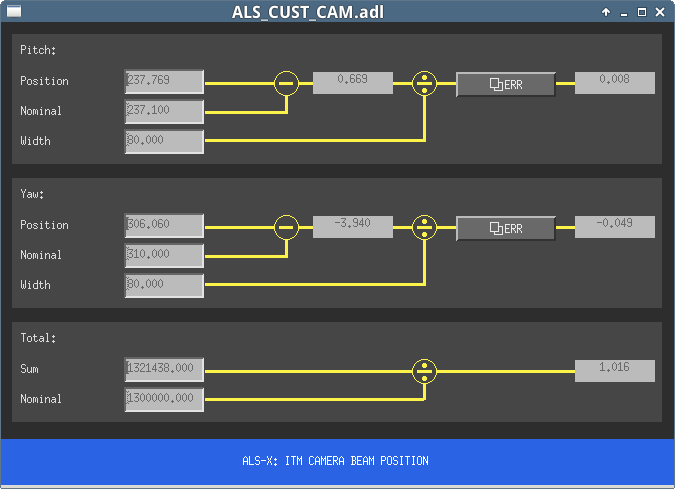Click the Yaw difference readout -3.940
This screenshot has width=675, height=489.
pos(353,227)
